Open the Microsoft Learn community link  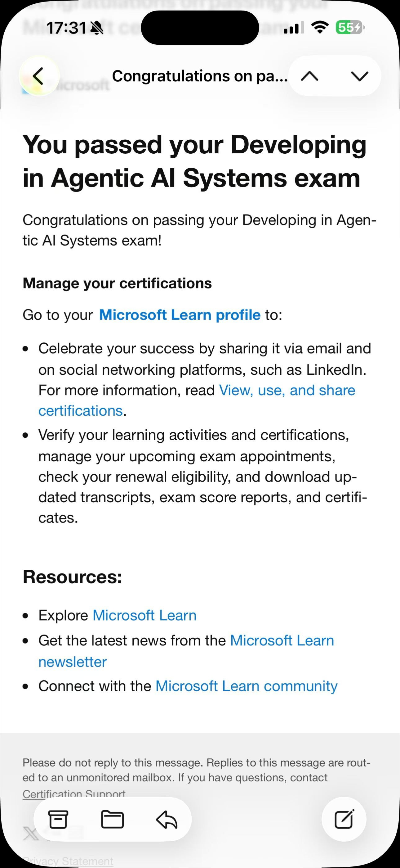pyautogui.click(x=247, y=686)
